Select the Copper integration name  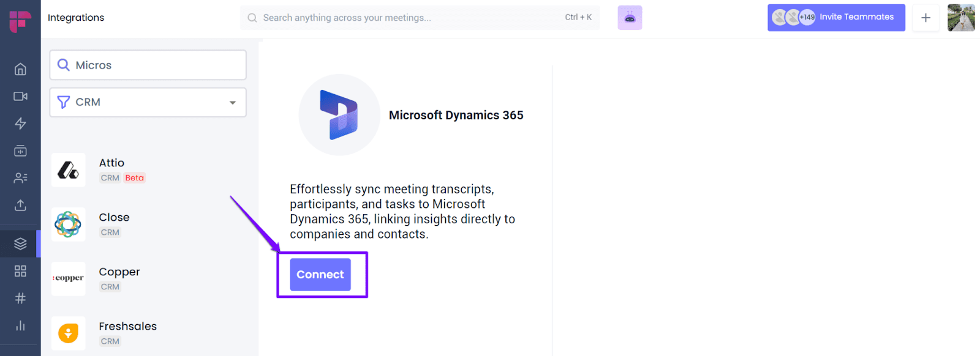coord(119,272)
